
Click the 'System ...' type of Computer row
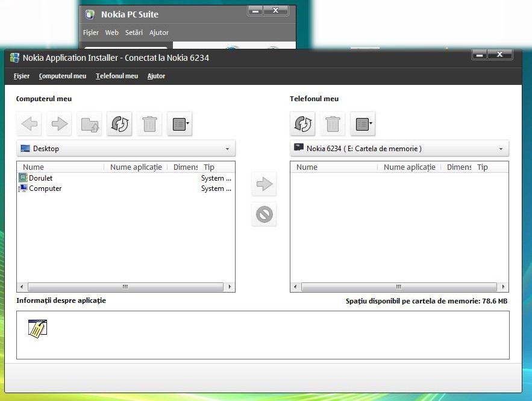[x=216, y=188]
